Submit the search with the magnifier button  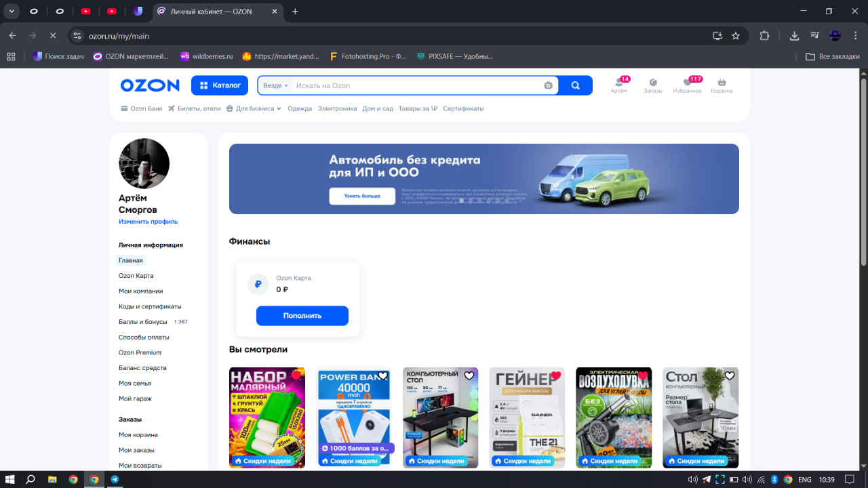point(575,85)
